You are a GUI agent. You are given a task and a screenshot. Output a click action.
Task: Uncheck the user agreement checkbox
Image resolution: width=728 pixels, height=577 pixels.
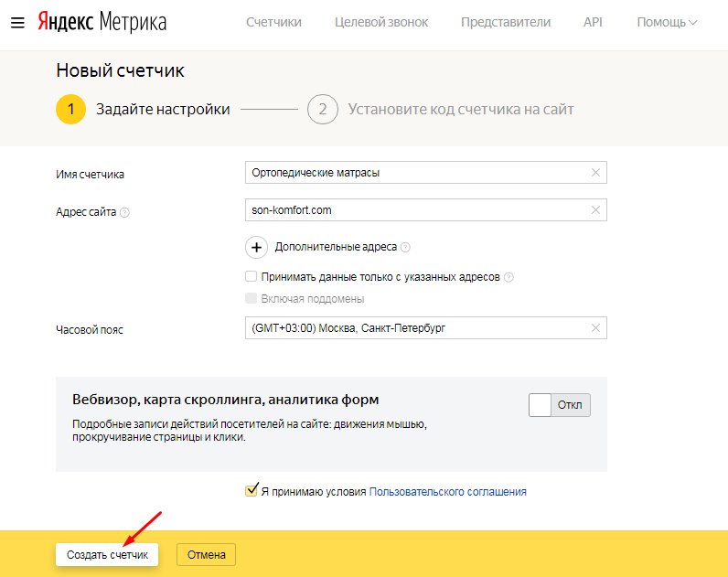tap(252, 491)
